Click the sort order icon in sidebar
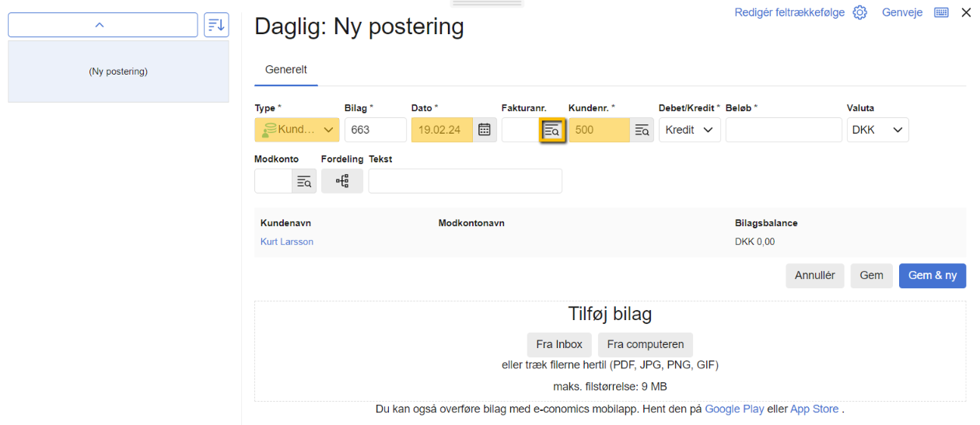980x425 pixels. [x=216, y=25]
